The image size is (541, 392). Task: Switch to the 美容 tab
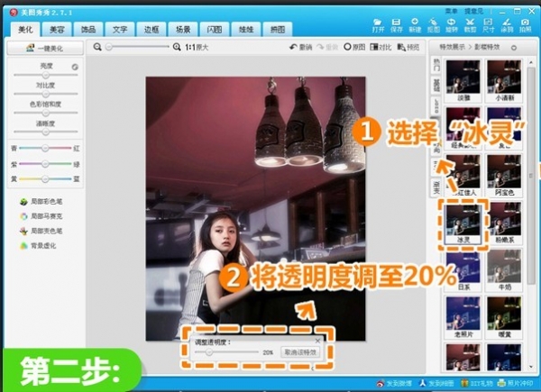(x=57, y=30)
